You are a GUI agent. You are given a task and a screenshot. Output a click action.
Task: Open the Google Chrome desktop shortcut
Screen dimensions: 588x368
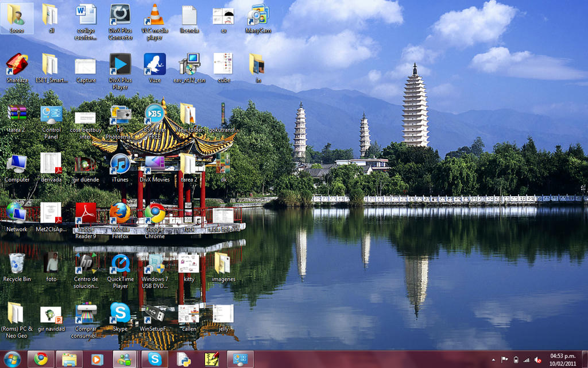coord(154,214)
